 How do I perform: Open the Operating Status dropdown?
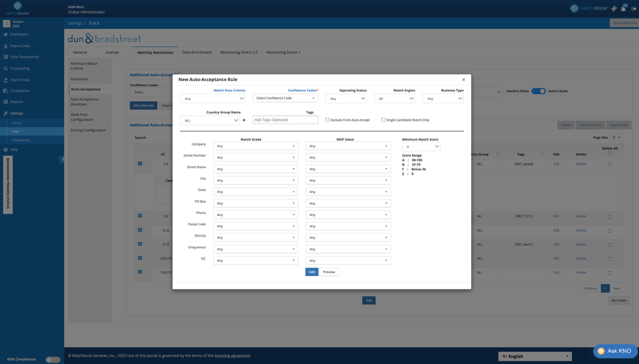click(x=346, y=98)
